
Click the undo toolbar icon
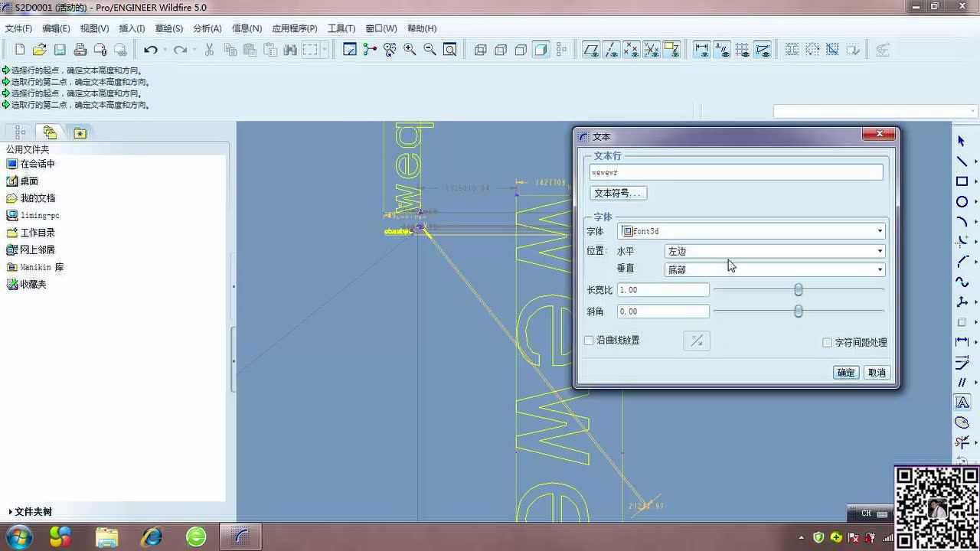point(151,50)
